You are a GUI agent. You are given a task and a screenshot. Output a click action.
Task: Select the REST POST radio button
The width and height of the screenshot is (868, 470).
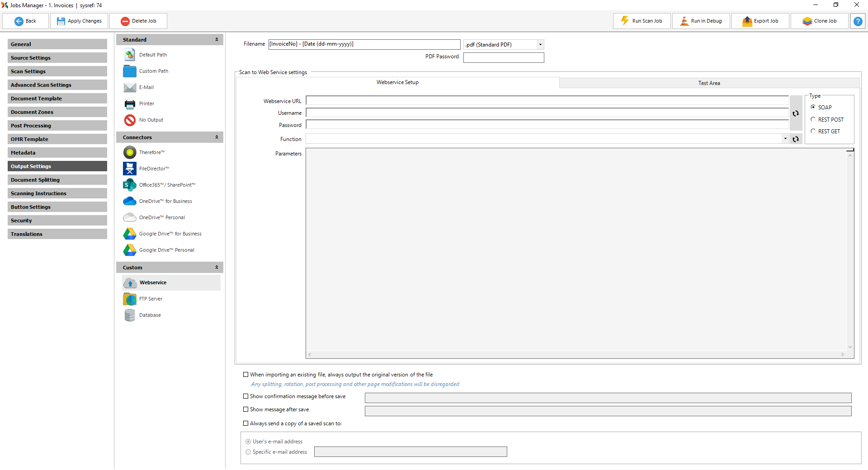(813, 119)
